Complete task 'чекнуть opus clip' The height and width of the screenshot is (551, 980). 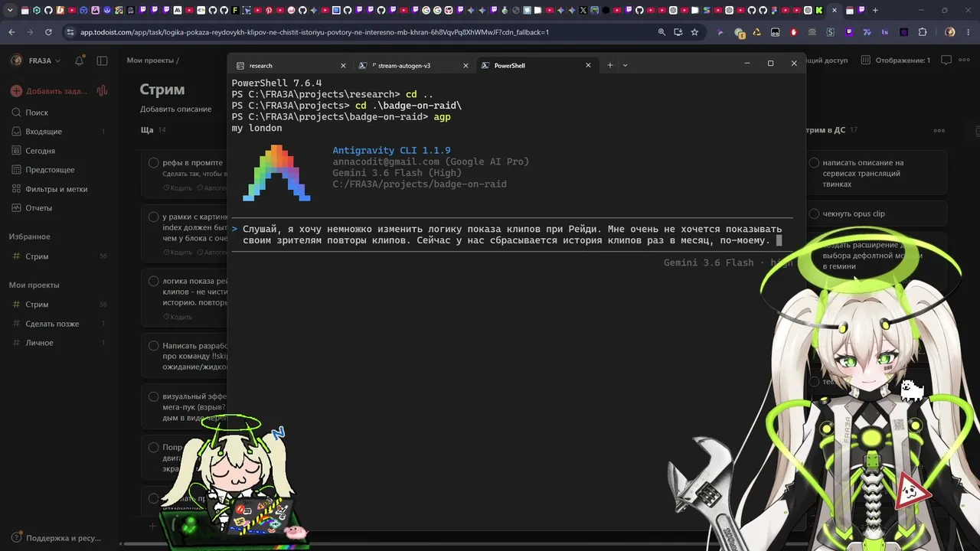pyautogui.click(x=813, y=214)
